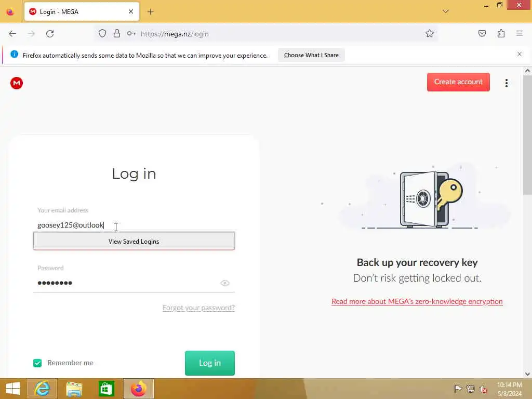Open the Firefox hamburger menu

tap(519, 33)
